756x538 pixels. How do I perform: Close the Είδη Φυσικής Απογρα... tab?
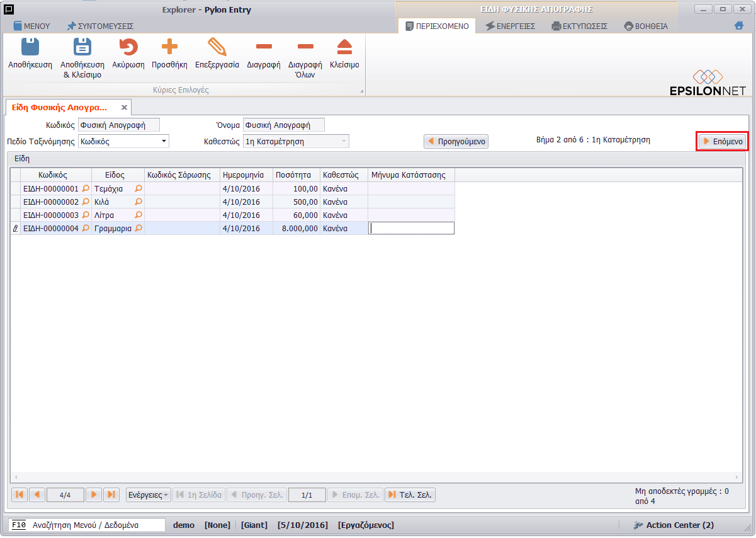(124, 108)
